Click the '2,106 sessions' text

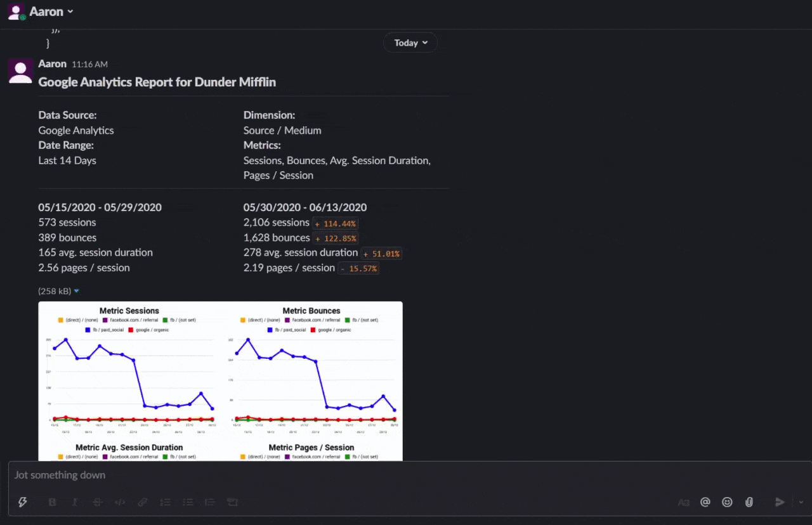coord(277,223)
